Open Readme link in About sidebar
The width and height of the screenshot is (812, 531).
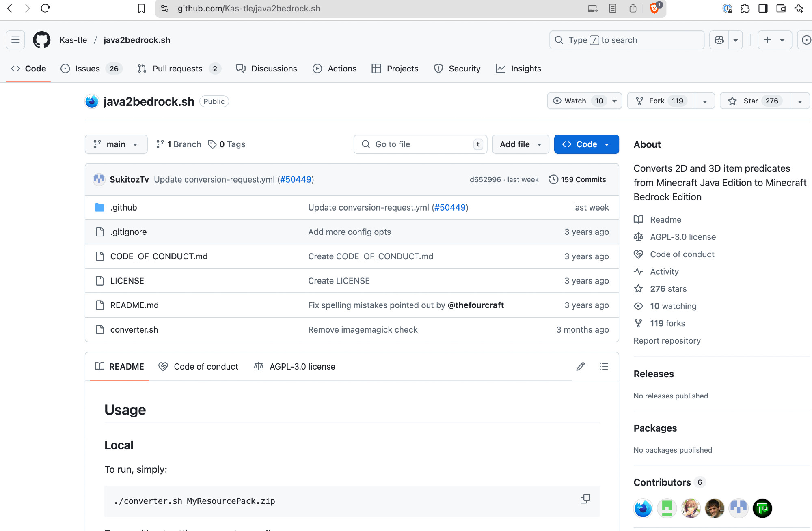pyautogui.click(x=665, y=219)
